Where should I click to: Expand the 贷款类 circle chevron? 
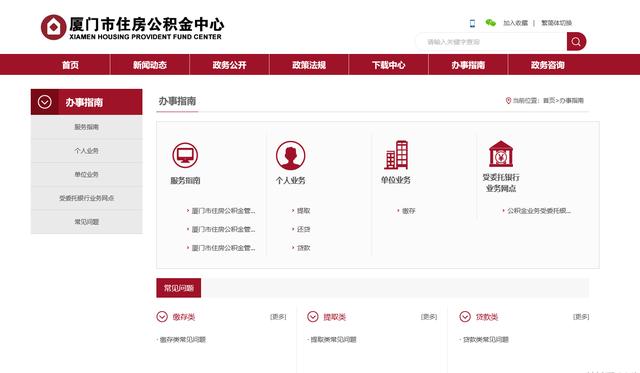465,317
